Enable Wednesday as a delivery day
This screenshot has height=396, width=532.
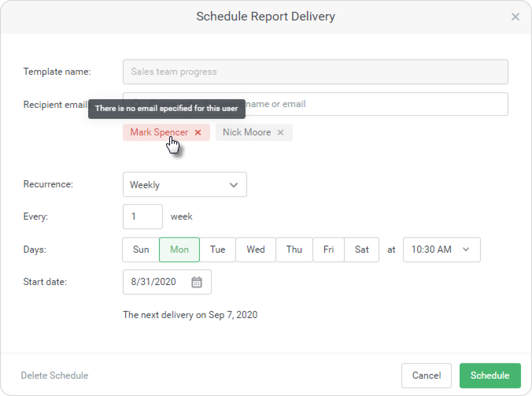(256, 250)
